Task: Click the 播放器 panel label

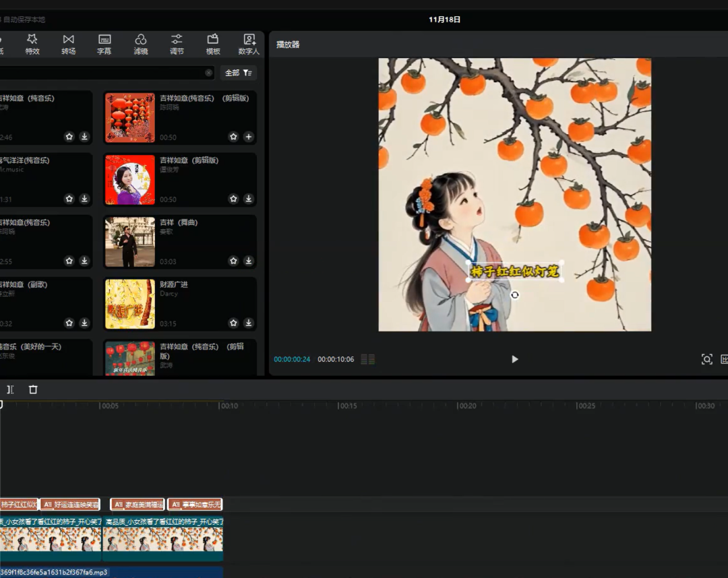Action: tap(288, 44)
